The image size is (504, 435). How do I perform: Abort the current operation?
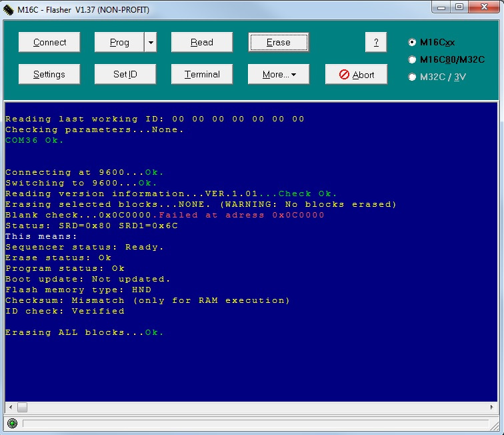click(356, 74)
